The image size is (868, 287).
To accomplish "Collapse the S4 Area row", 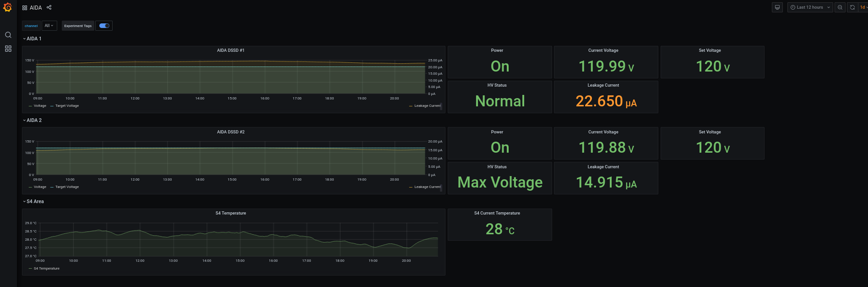I will (x=33, y=201).
